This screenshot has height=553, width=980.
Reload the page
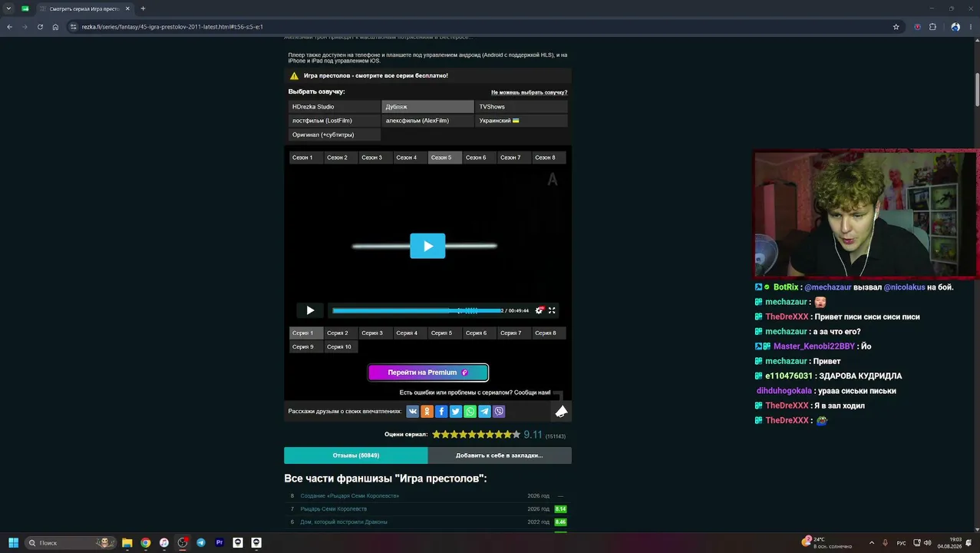[x=40, y=27]
